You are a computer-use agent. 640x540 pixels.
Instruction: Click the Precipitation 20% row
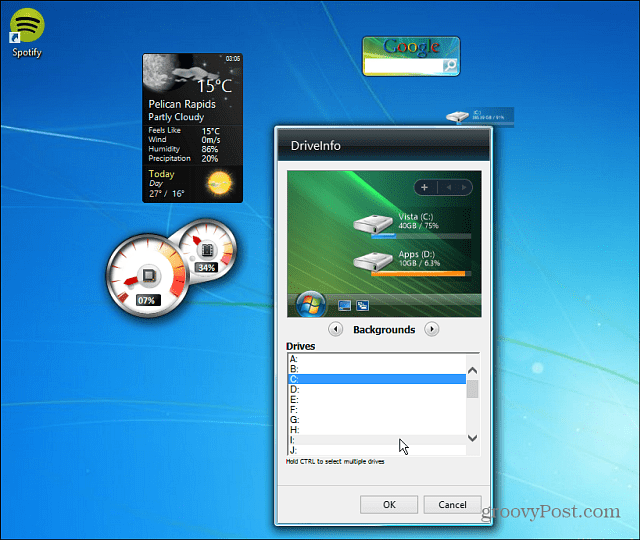tap(183, 158)
